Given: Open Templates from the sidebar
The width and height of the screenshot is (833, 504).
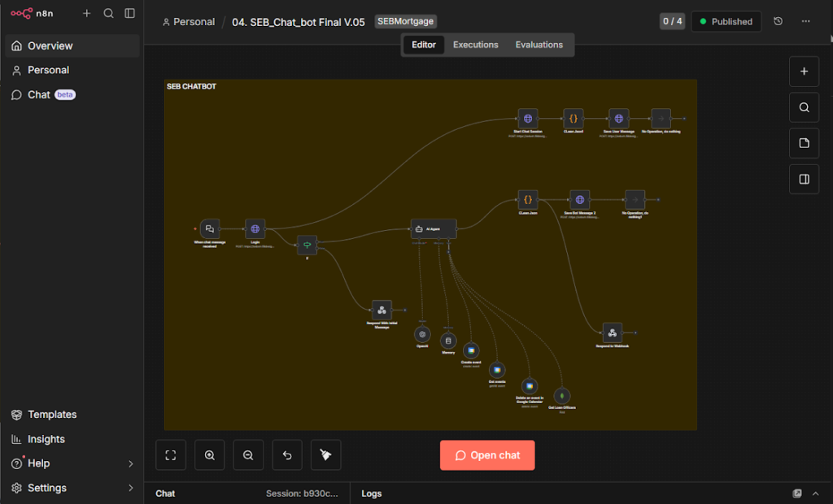Looking at the screenshot, I should point(52,415).
